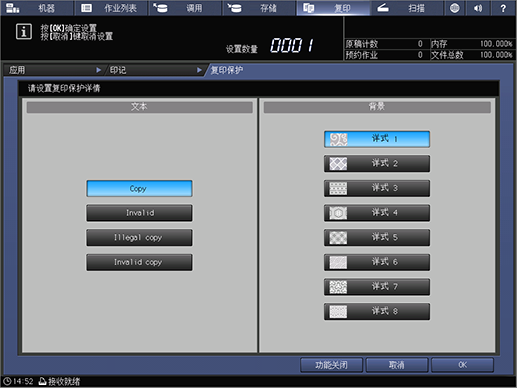The height and width of the screenshot is (388, 517).
Task: Choose the Invalid text option
Action: [139, 213]
